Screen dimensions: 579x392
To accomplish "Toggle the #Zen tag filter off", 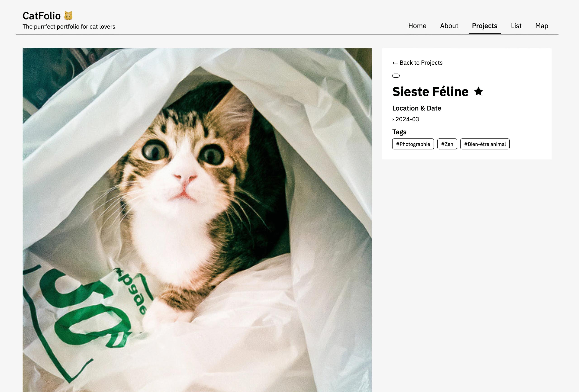I will (x=447, y=144).
